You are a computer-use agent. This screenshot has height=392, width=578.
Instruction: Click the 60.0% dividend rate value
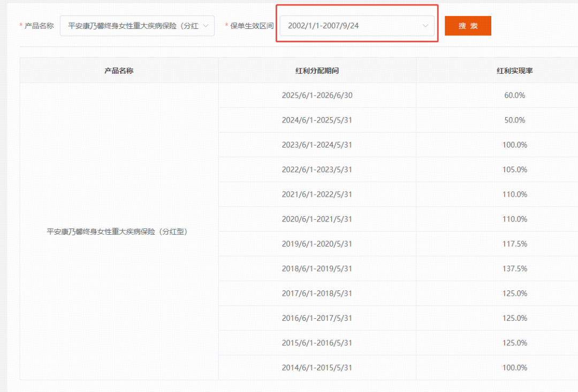pyautogui.click(x=514, y=95)
